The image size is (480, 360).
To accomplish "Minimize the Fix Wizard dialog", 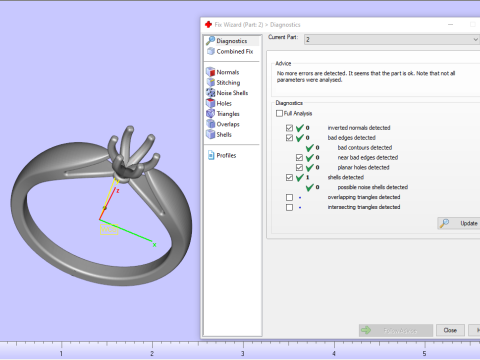I will (x=450, y=25).
